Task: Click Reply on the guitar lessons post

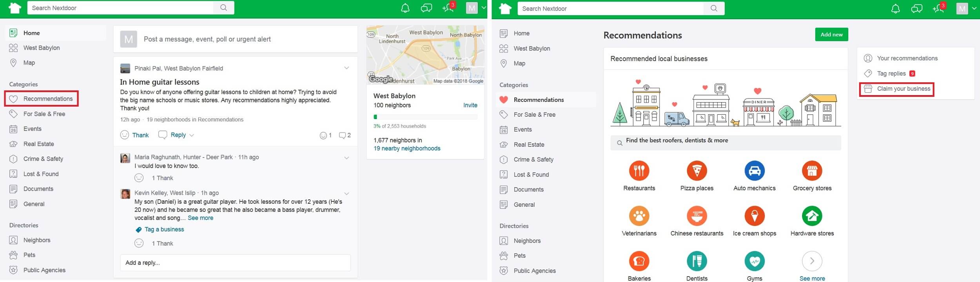Action: [x=178, y=135]
